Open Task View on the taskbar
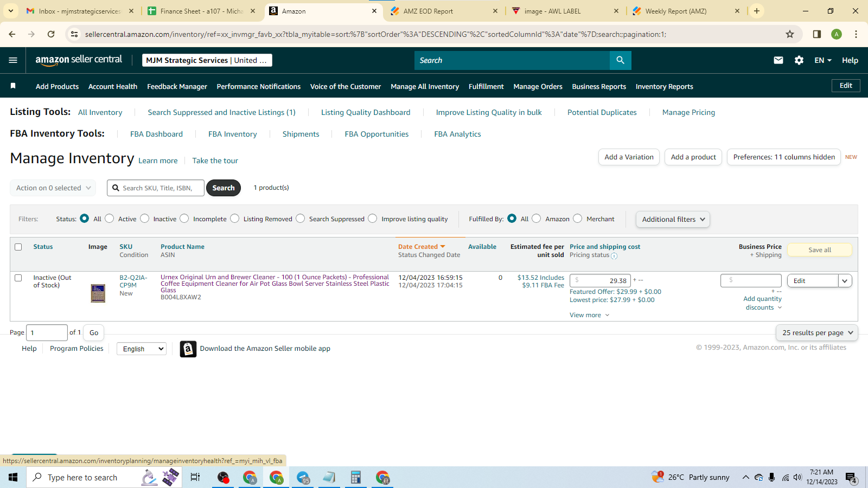868x488 pixels. pyautogui.click(x=195, y=477)
